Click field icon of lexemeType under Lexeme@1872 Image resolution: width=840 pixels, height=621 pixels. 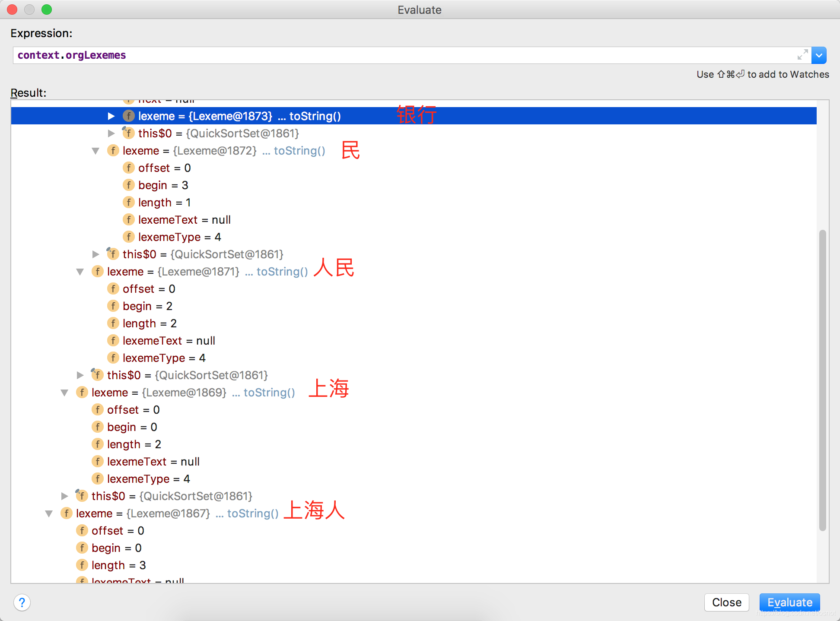[128, 237]
